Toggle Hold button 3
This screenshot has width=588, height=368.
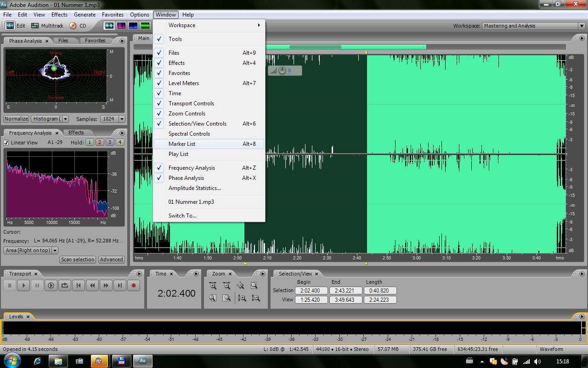pyautogui.click(x=110, y=143)
